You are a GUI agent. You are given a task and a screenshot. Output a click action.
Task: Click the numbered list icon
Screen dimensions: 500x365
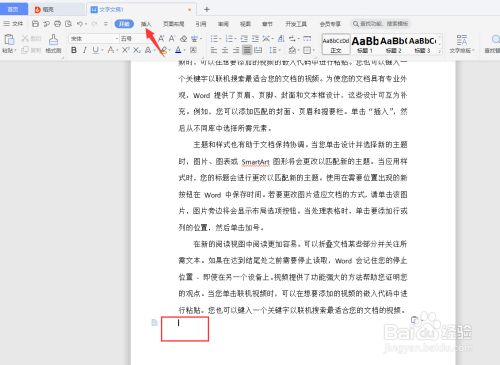pos(229,39)
